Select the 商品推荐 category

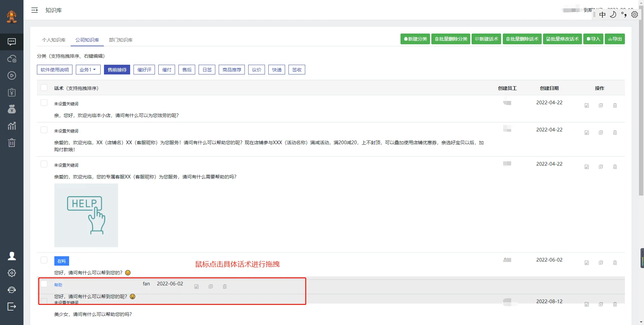coord(232,70)
